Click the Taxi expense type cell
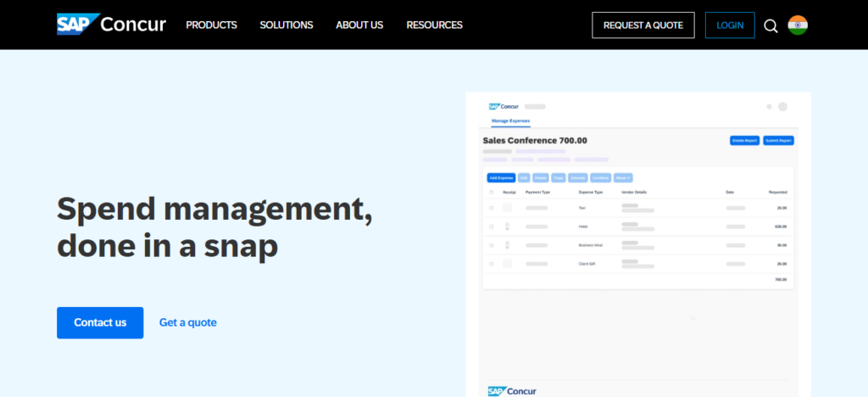Screen dimensions: 868x397 click(x=581, y=208)
